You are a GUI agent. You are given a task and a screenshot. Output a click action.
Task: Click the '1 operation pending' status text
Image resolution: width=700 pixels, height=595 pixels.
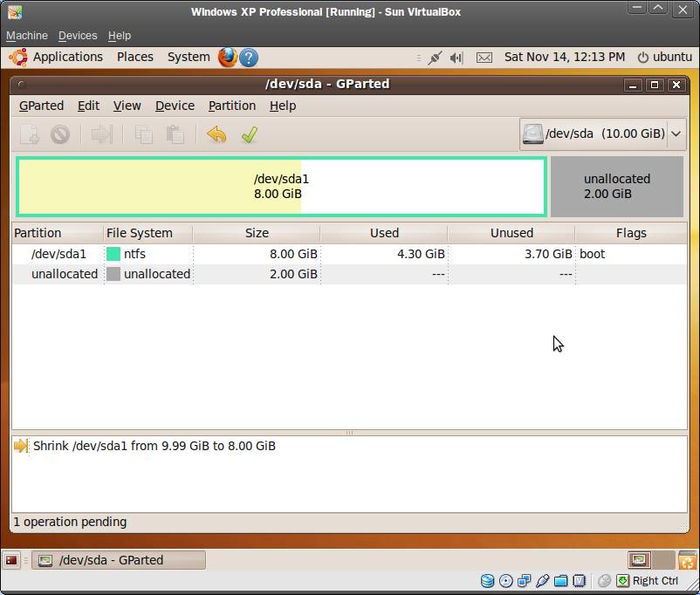70,522
